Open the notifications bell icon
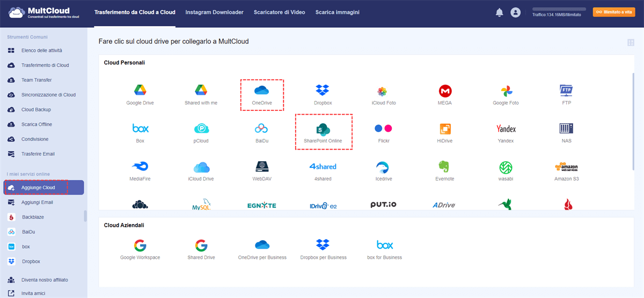This screenshot has width=644, height=298. point(500,12)
